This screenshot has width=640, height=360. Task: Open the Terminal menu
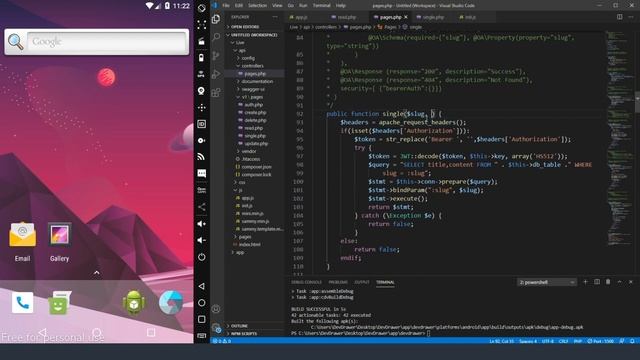[322, 6]
